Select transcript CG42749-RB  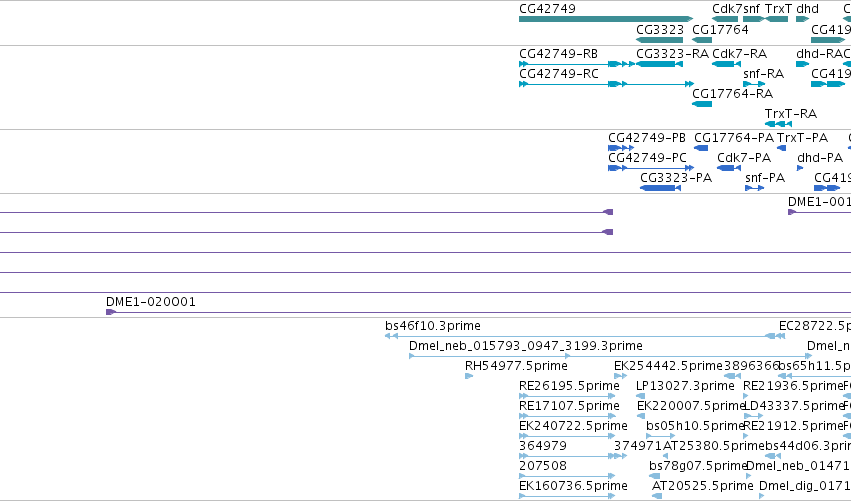pyautogui.click(x=558, y=54)
